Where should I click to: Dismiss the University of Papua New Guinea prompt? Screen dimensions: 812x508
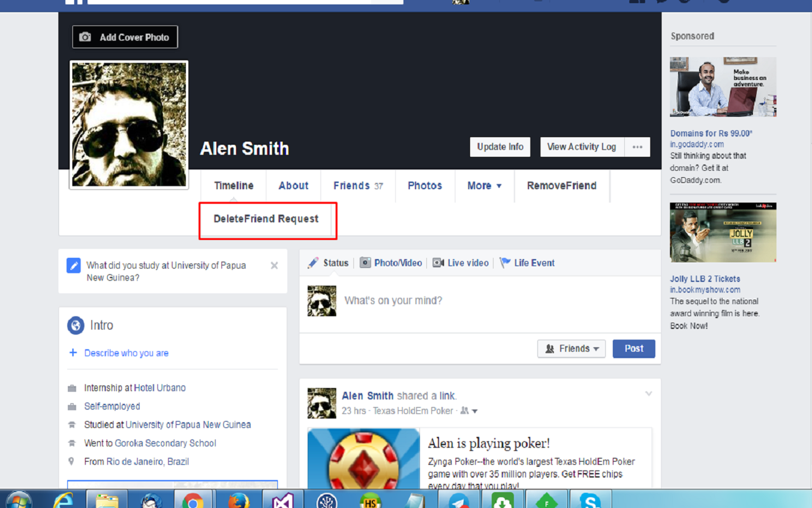274,265
